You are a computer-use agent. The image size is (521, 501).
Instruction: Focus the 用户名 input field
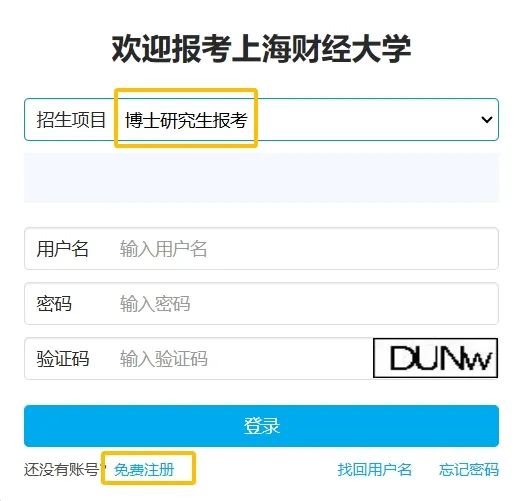(261, 249)
